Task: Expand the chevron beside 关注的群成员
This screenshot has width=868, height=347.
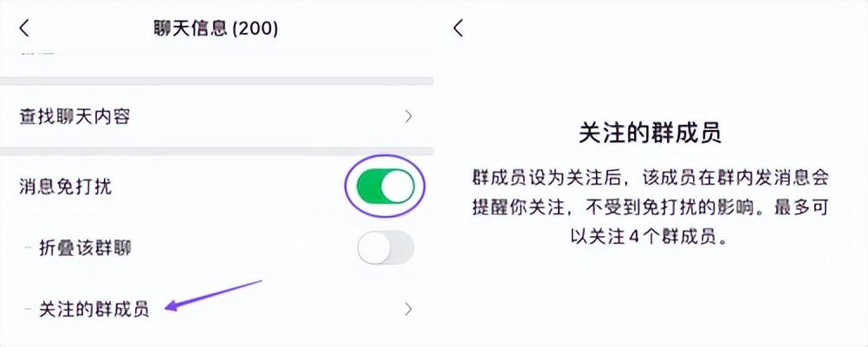Action: point(408,309)
